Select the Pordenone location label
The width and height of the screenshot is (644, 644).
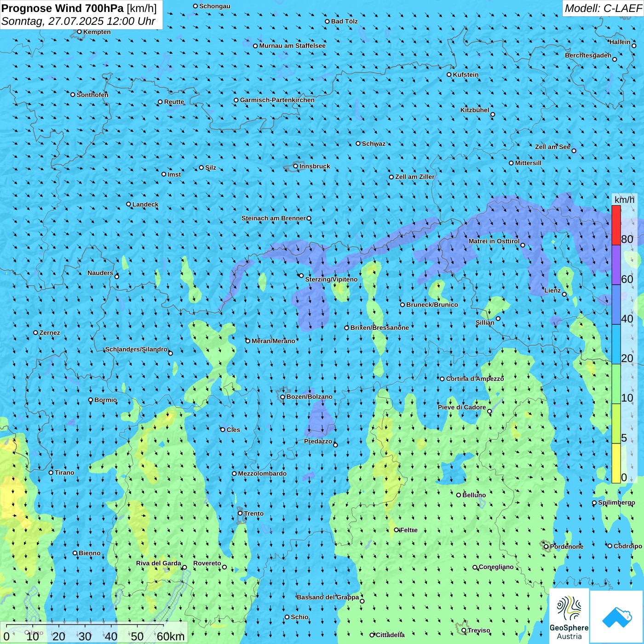click(567, 546)
